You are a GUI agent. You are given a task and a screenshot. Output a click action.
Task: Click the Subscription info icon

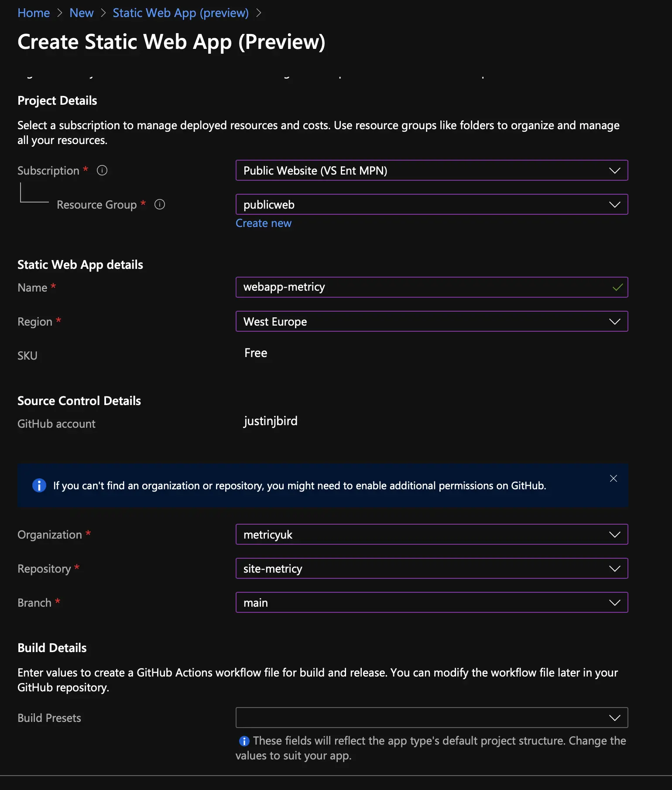pyautogui.click(x=102, y=170)
